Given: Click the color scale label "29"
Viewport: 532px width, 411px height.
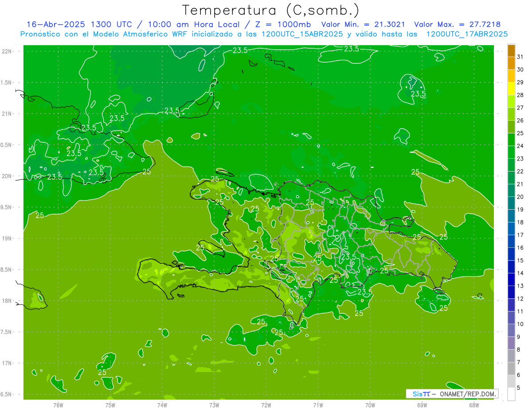Looking at the screenshot, I should click(x=520, y=82).
